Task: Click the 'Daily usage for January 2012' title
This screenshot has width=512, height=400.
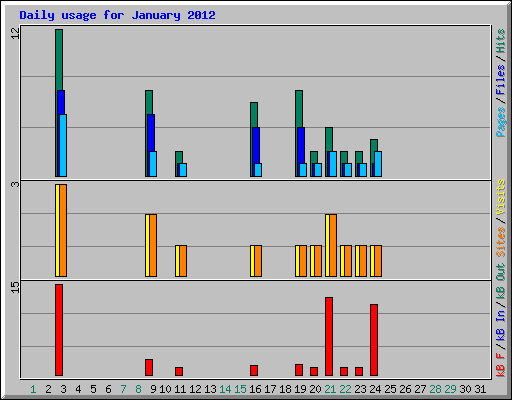Action: coord(117,15)
